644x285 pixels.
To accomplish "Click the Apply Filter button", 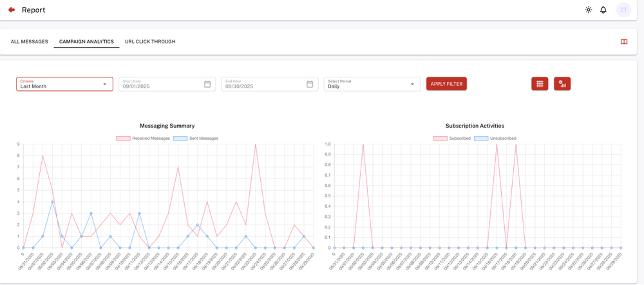I will [446, 84].
